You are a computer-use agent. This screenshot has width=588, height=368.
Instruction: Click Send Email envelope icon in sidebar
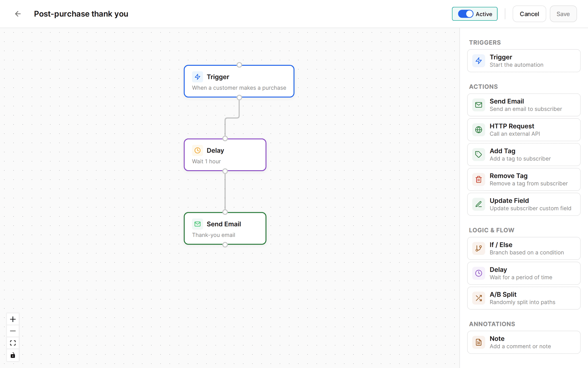coord(479,105)
